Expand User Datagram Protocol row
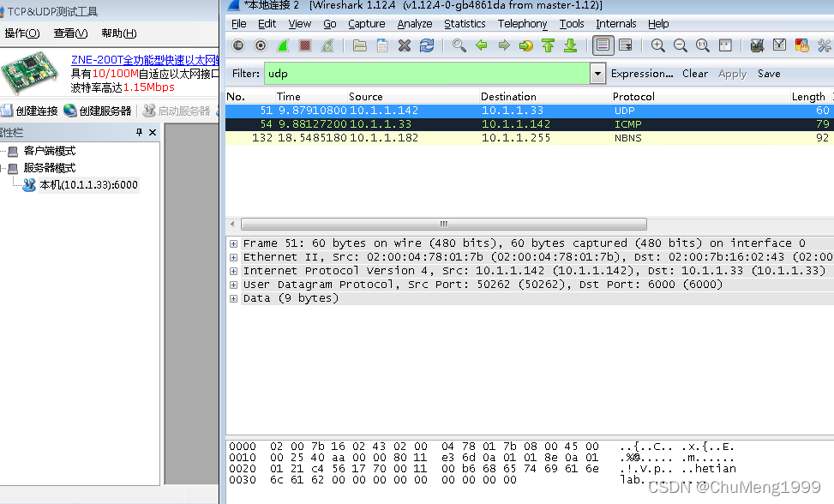 pyautogui.click(x=233, y=285)
